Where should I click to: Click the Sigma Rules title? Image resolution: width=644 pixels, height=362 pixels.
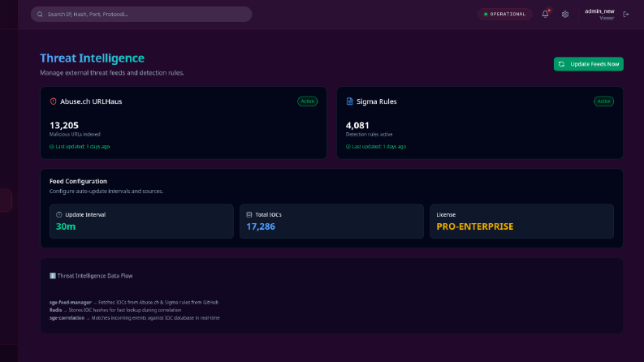point(376,101)
